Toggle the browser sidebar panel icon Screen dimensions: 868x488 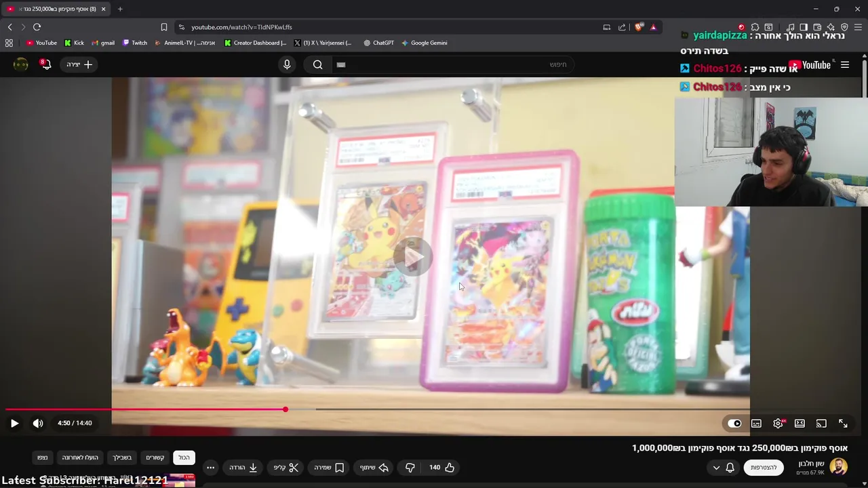[804, 27]
